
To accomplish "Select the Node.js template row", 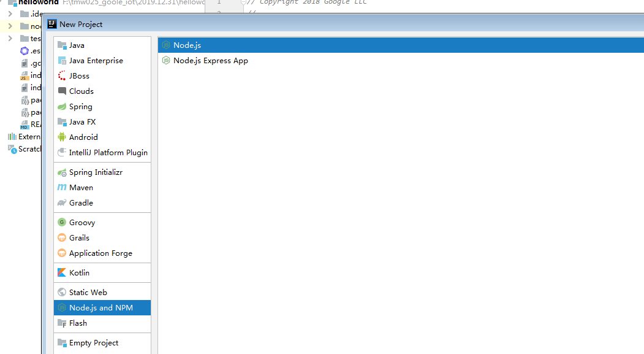I will click(x=401, y=45).
